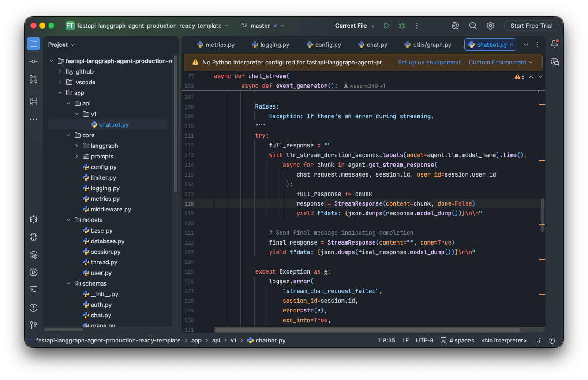Screen dimensions: 588x380
Task: Open go to line 118:35 widget
Action: [386, 341]
